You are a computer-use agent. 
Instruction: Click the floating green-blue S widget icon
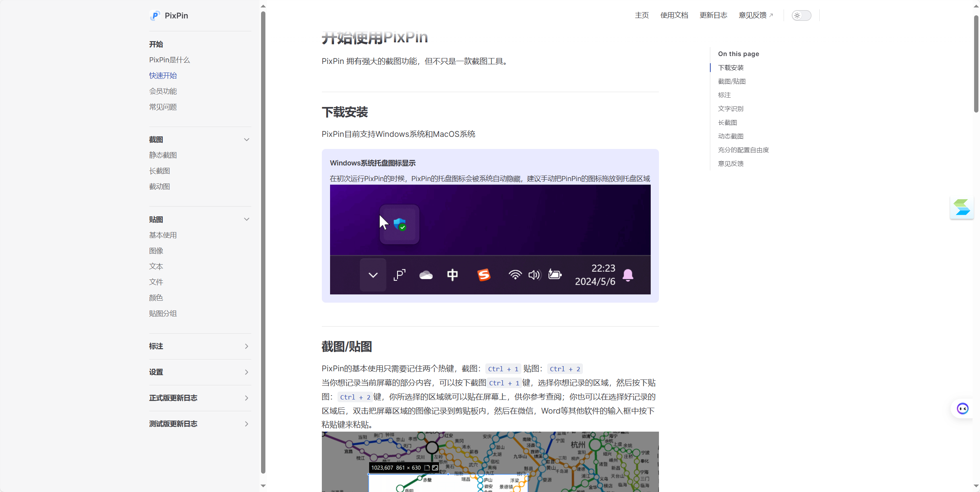coord(962,207)
